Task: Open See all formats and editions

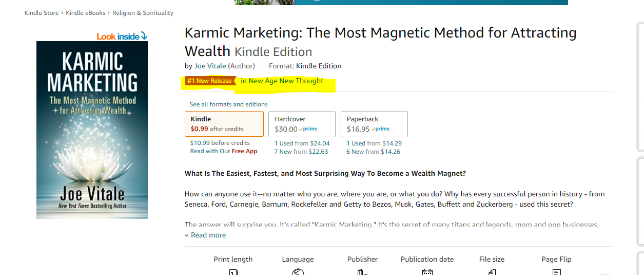Action: (x=228, y=104)
